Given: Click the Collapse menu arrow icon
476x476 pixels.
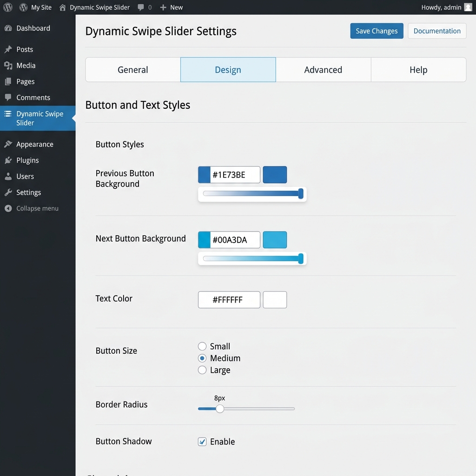Looking at the screenshot, I should click(8, 208).
